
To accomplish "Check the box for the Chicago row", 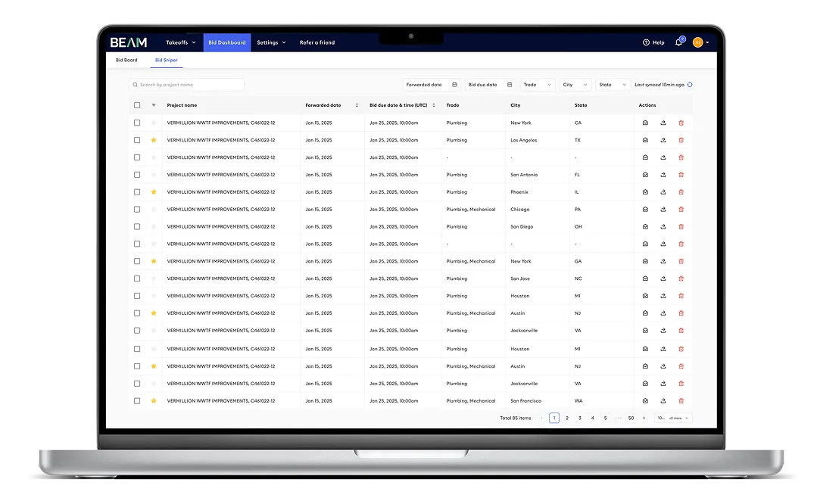I will coord(137,210).
